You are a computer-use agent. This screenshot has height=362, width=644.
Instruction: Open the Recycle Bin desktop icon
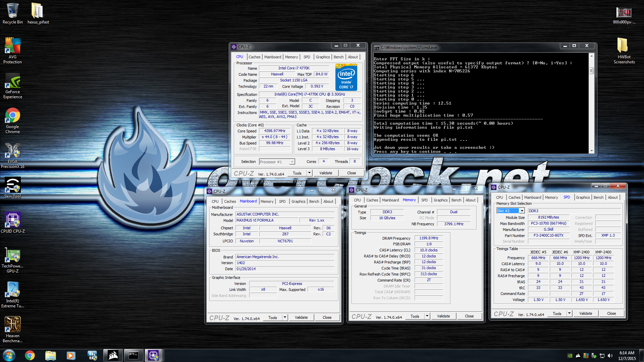pos(12,13)
